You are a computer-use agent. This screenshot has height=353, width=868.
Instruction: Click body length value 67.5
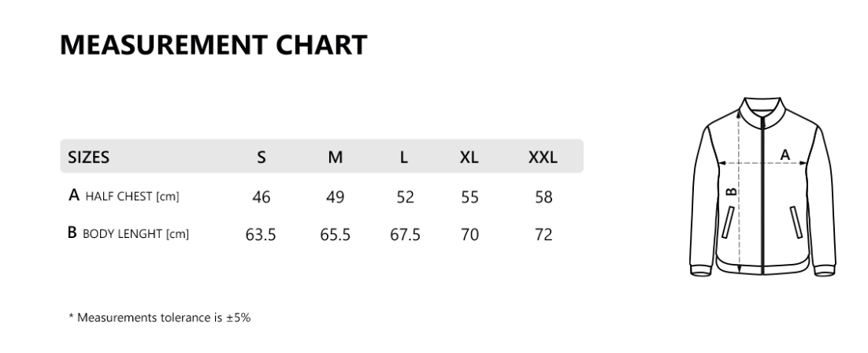pyautogui.click(x=405, y=234)
